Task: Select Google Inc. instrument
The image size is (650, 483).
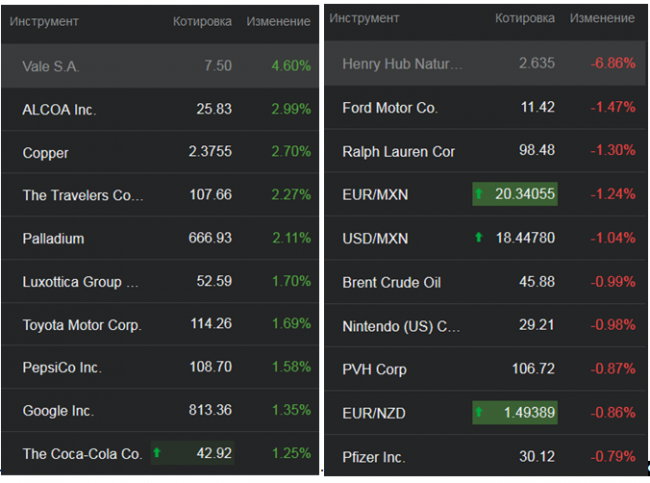Action: coord(59,410)
